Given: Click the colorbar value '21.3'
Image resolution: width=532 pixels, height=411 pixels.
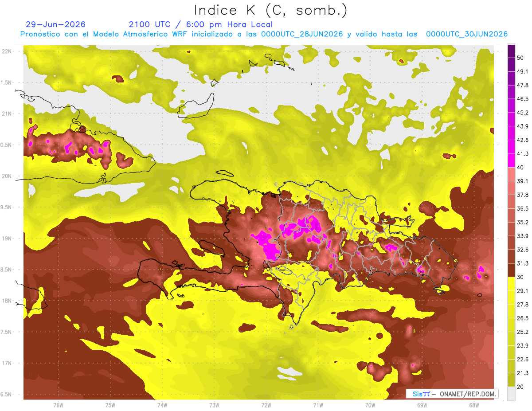Looking at the screenshot, I should pos(522,373).
